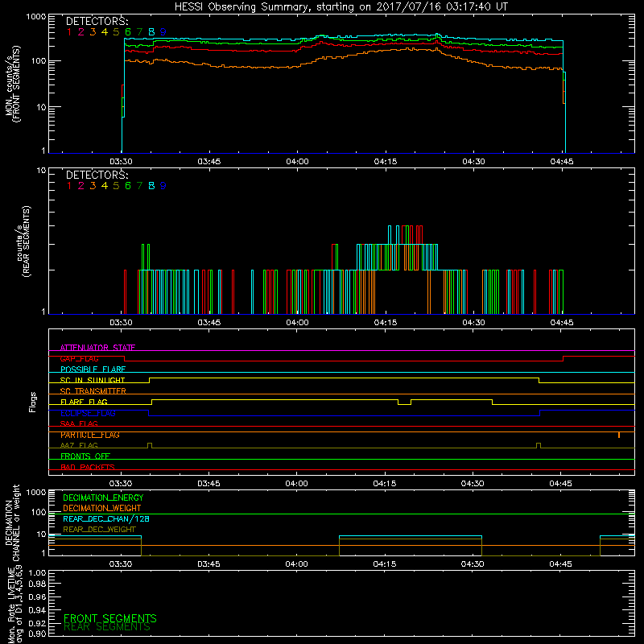Click 03:45 time label under rear segments plot
Image resolution: width=644 pixels, height=644 pixels.
pos(209,323)
